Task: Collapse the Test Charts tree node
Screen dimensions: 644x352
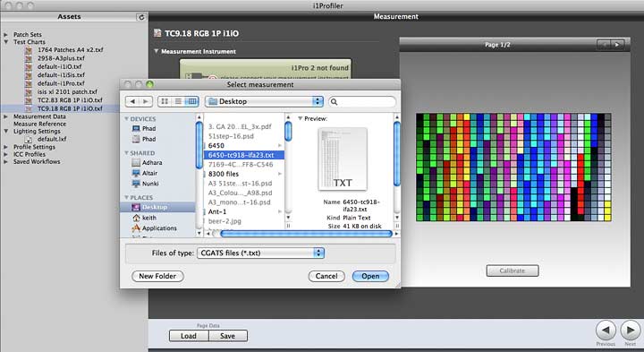Action: [5, 42]
